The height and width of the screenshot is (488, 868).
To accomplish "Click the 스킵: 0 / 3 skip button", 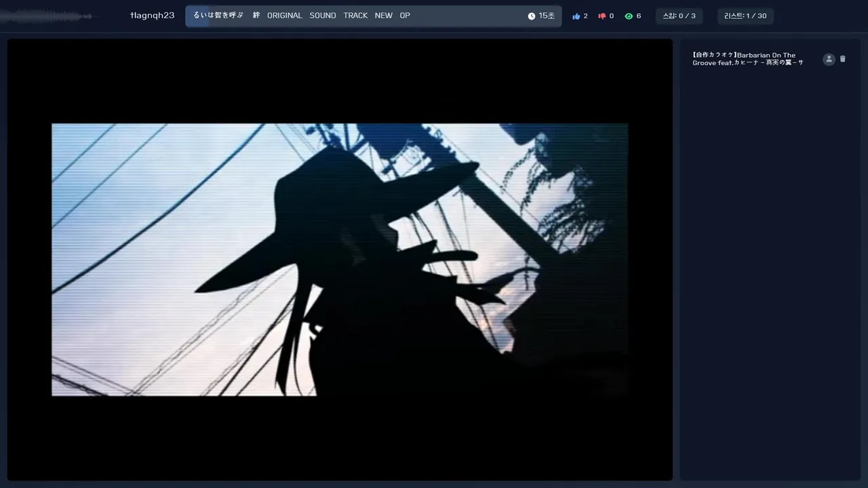I will (679, 16).
